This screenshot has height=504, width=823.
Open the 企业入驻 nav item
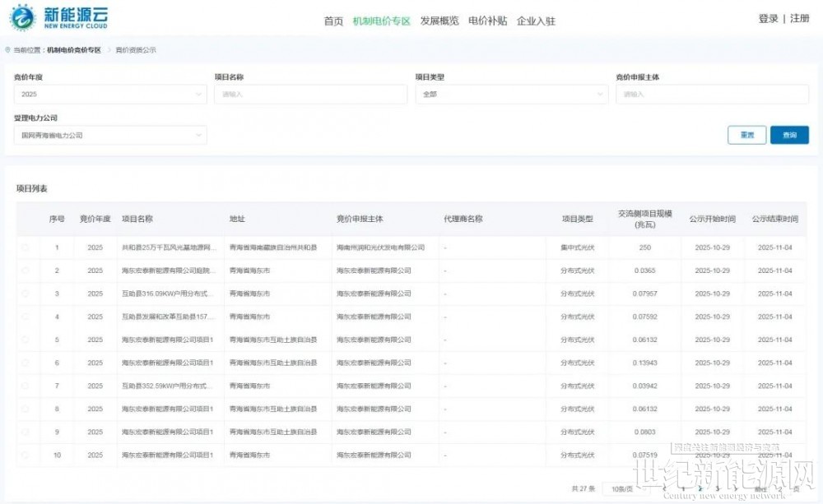tap(536, 21)
